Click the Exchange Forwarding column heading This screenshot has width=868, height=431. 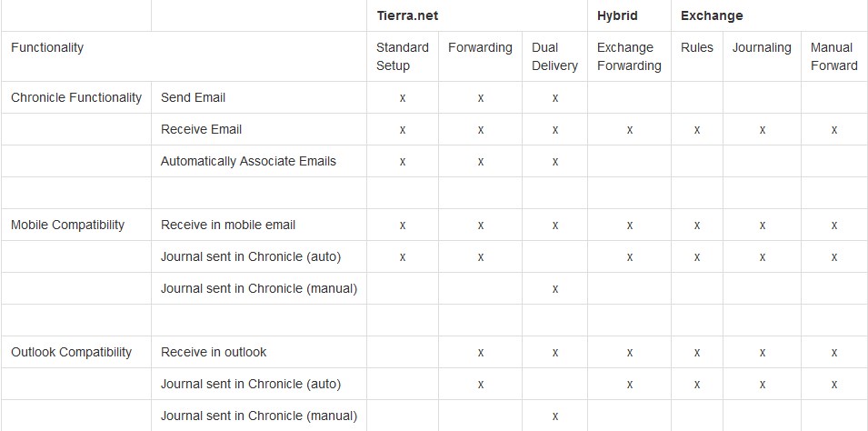[629, 56]
